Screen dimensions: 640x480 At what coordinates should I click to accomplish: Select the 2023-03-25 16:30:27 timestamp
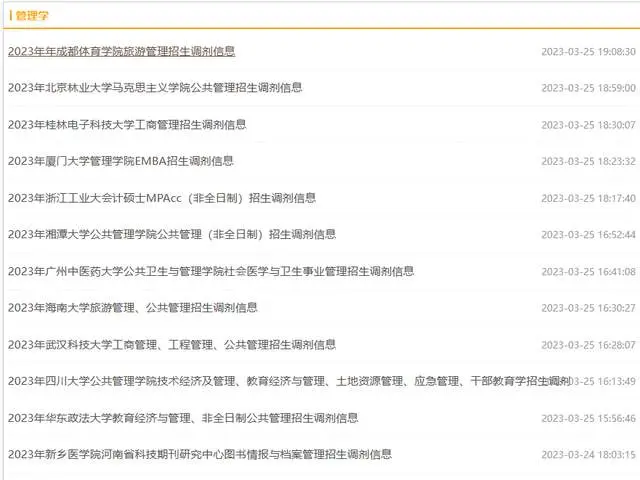[588, 308]
